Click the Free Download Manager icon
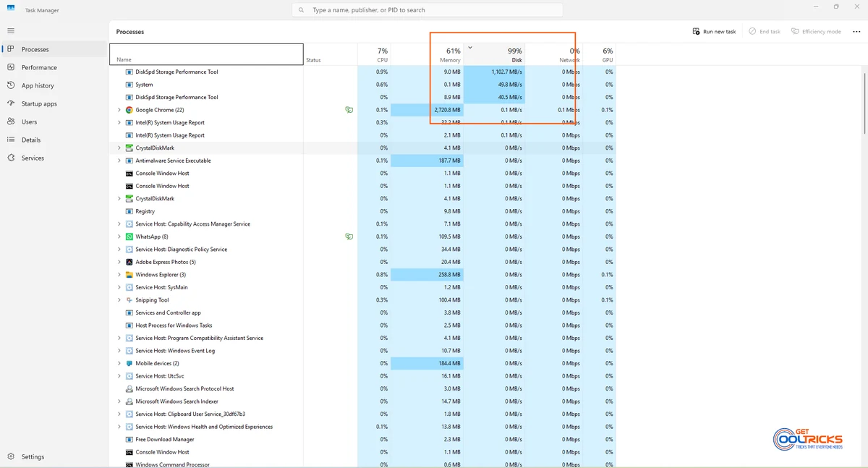The width and height of the screenshot is (868, 468). [x=129, y=439]
